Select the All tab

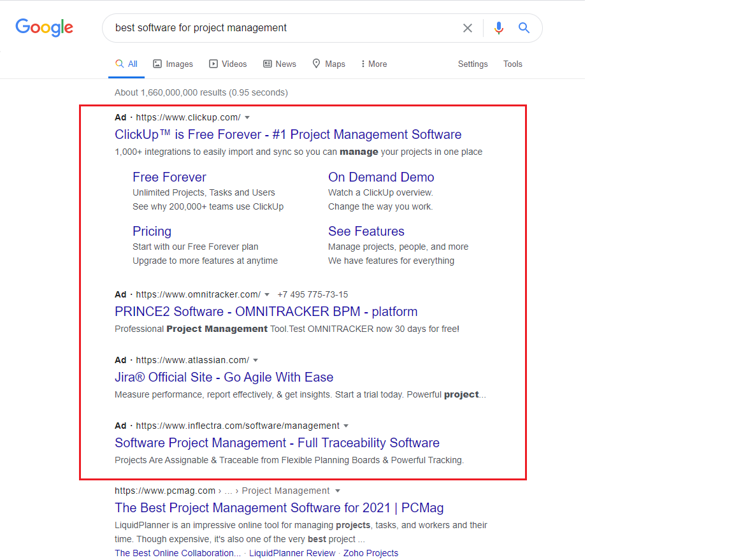(x=126, y=64)
